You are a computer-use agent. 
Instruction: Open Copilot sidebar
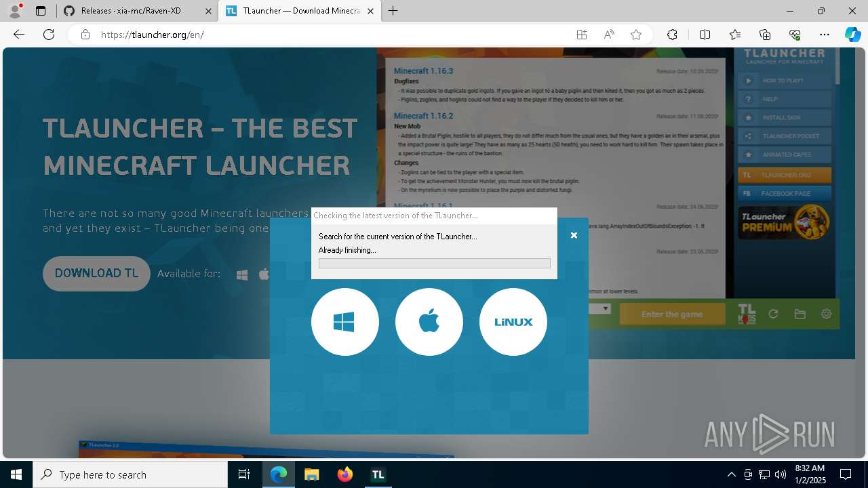tap(852, 35)
